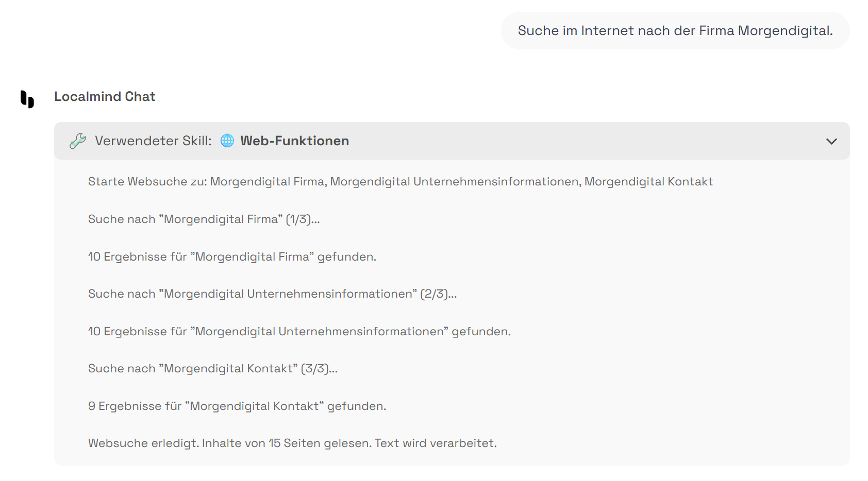This screenshot has width=868, height=481.
Task: Click the 'Verwendeter Skill:' label
Action: [x=153, y=141]
